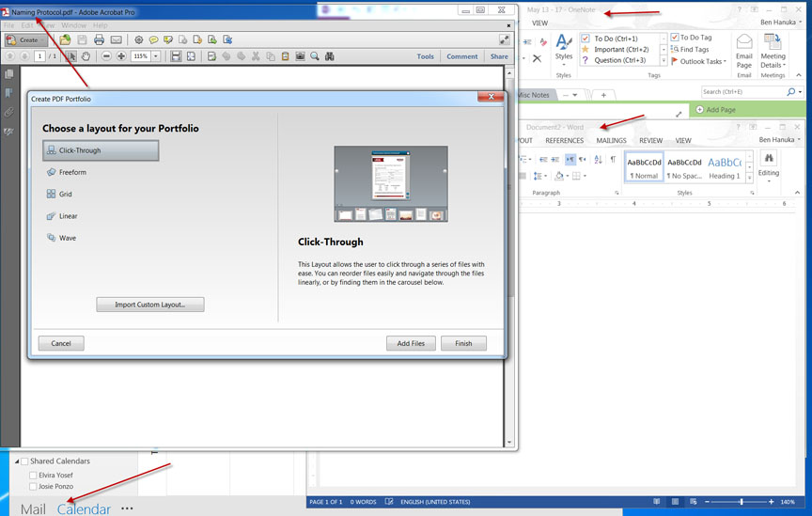Toggle OneNote To Do Tag checkbox
This screenshot has height=516, width=812.
(x=675, y=38)
